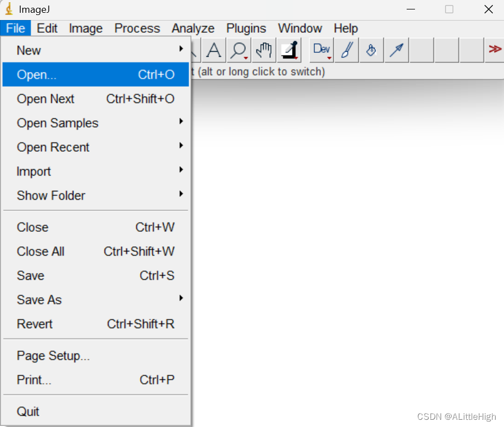Image resolution: width=504 pixels, height=427 pixels.
Task: Open the Help menu
Action: [x=346, y=28]
